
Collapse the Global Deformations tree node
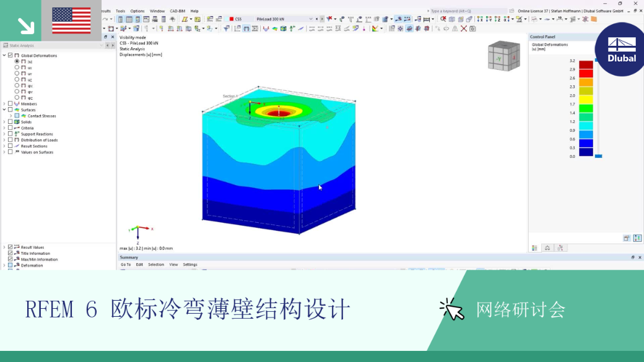4,55
